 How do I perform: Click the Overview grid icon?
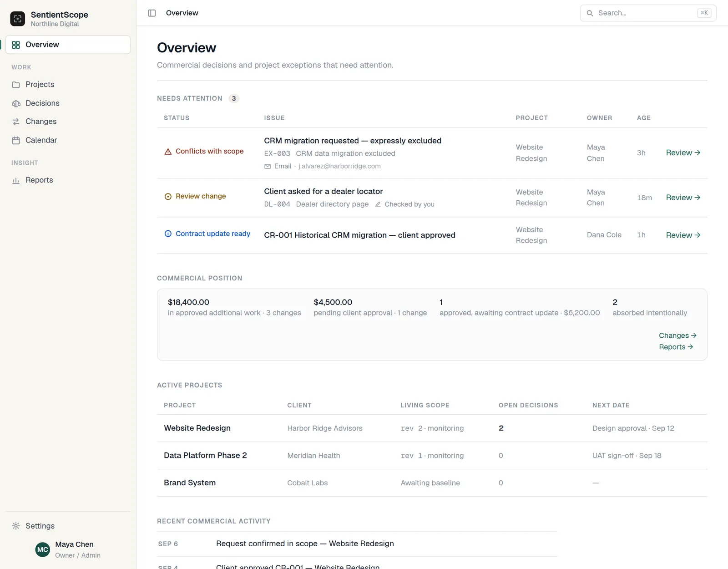pos(16,45)
